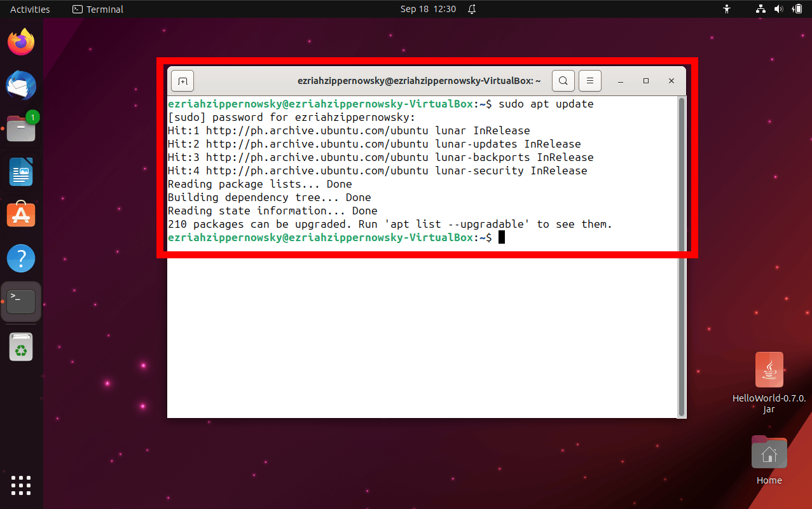Launch LibreOffice Writer
The image size is (812, 509).
pos(21,172)
